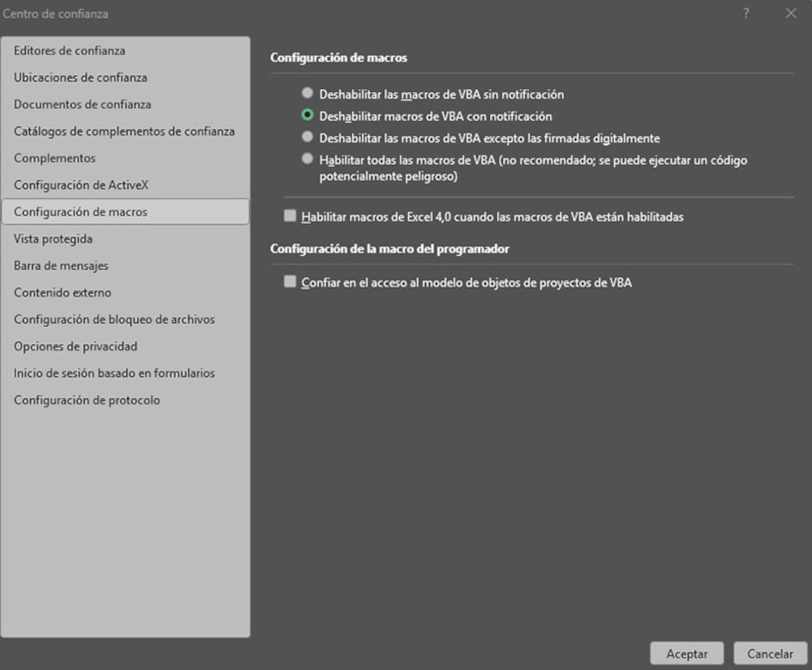Enable 'Habilitar macros de Excel 4,0'
The image size is (812, 670).
coord(289,216)
